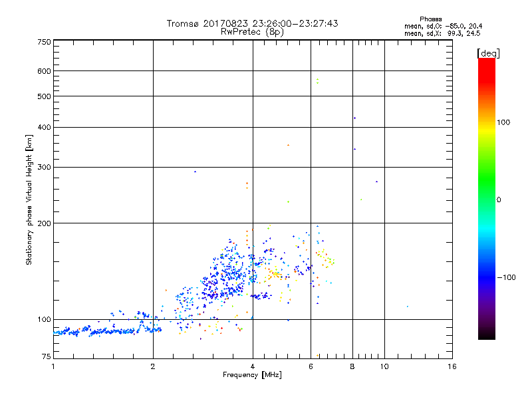Click the x-axis label "2"
The width and height of the screenshot is (532, 399).
coord(153,366)
